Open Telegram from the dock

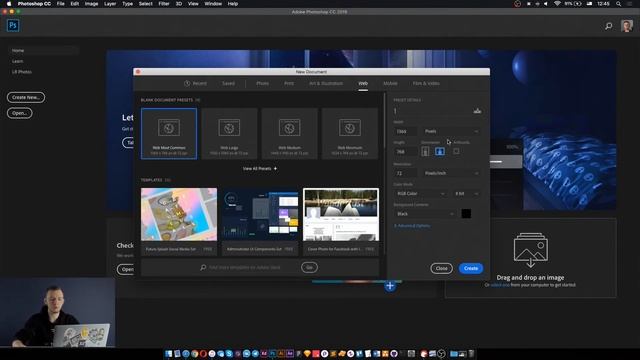pyautogui.click(x=256, y=354)
